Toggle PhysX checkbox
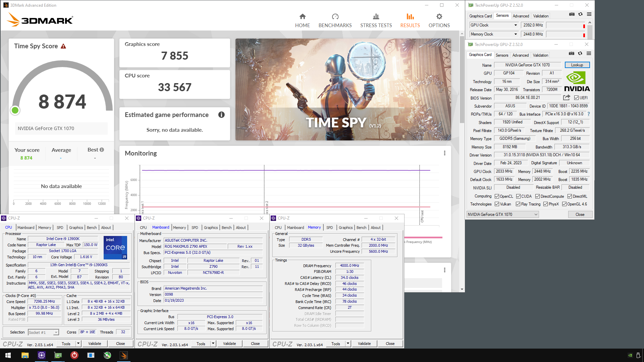This screenshot has width=644, height=362. pos(545,204)
